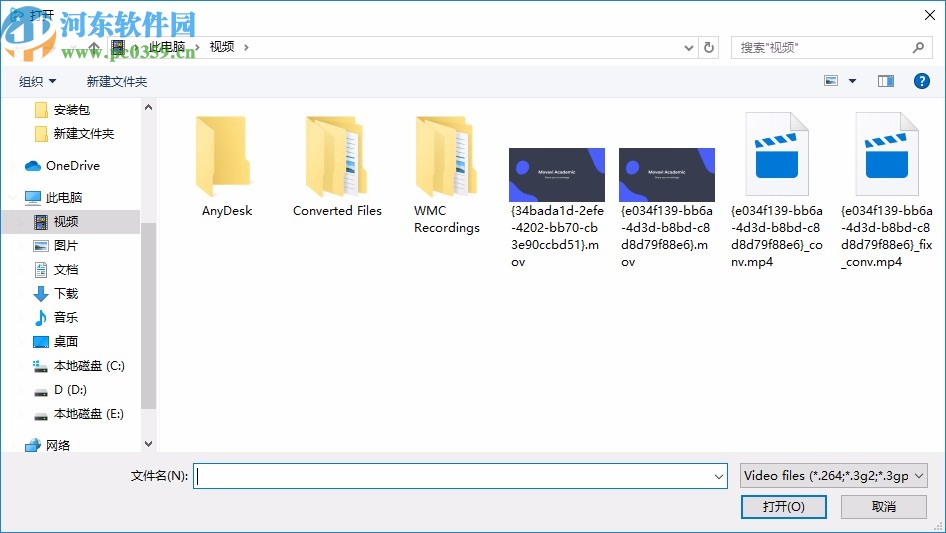Viewport: 946px width, 533px height.
Task: Open 网络 in navigation pane
Action: click(57, 445)
